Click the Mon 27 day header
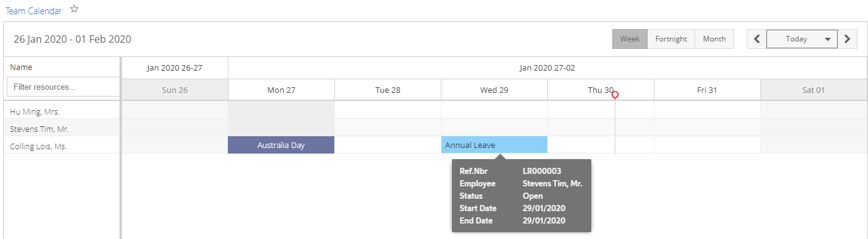This screenshot has width=868, height=239. (281, 90)
